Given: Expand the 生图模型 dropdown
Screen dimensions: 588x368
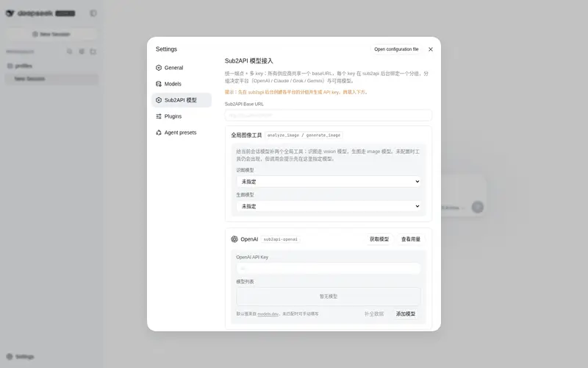Looking at the screenshot, I should tap(328, 206).
